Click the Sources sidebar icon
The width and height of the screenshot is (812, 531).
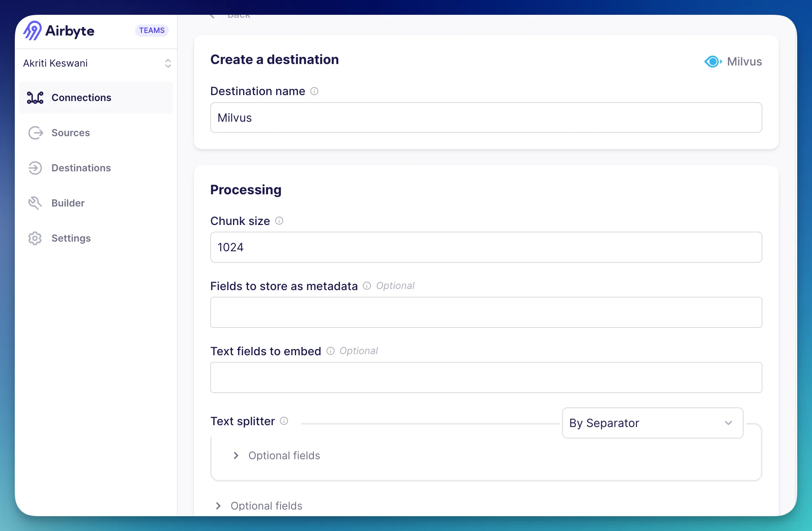(36, 133)
